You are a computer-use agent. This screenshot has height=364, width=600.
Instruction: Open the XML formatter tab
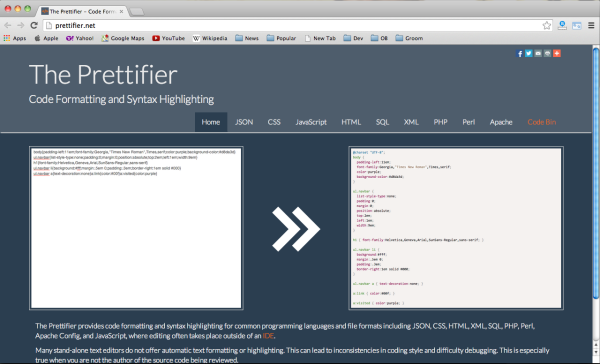pyautogui.click(x=411, y=122)
